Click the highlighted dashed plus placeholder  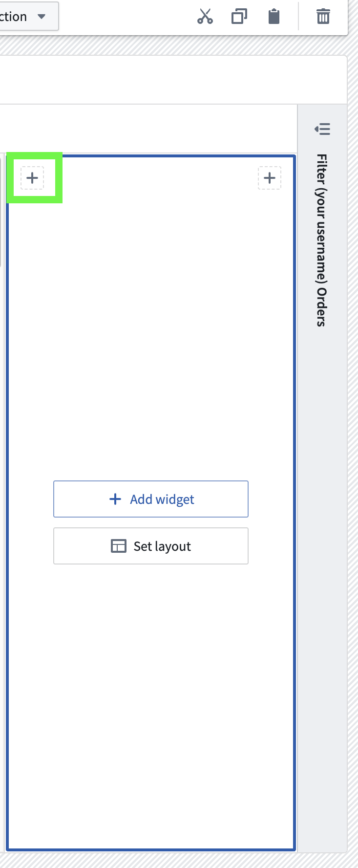click(x=32, y=177)
